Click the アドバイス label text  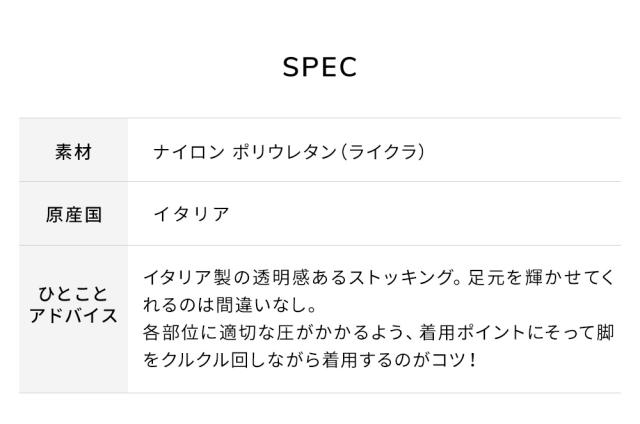pyautogui.click(x=73, y=317)
